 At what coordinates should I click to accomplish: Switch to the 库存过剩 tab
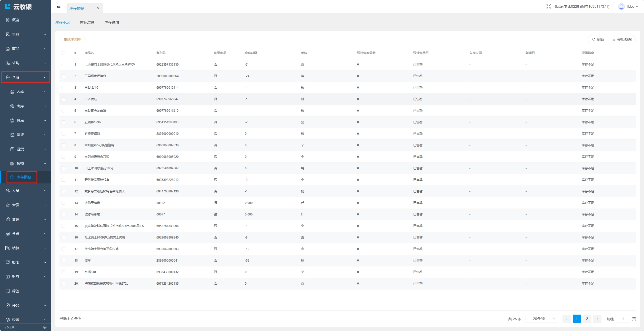coord(87,22)
